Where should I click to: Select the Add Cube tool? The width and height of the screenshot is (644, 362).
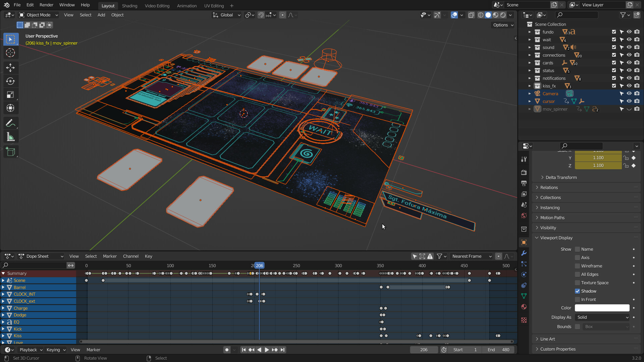tap(10, 152)
